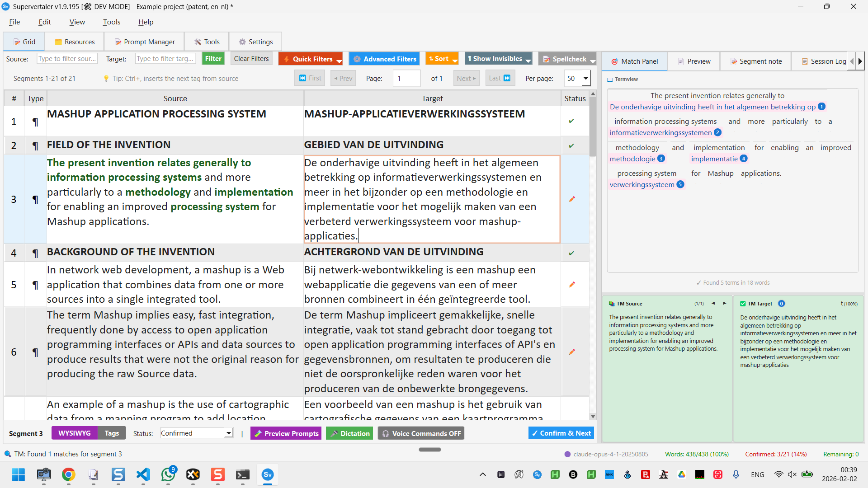Click the pencil status icon on segment 5
The width and height of the screenshot is (868, 488).
(x=573, y=284)
